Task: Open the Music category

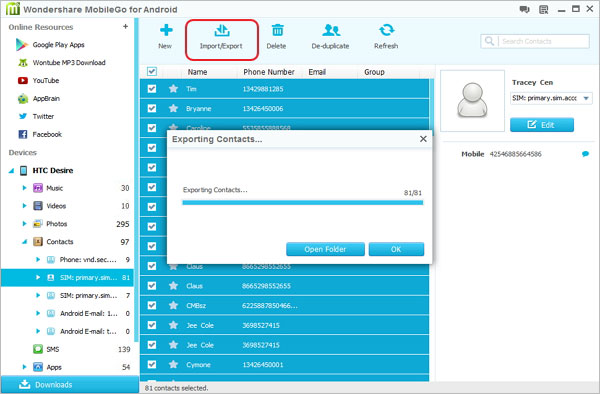Action: click(54, 188)
